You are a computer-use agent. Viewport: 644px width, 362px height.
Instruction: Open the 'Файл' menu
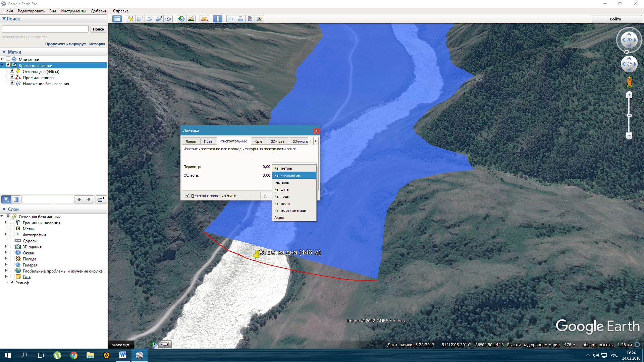coord(8,11)
